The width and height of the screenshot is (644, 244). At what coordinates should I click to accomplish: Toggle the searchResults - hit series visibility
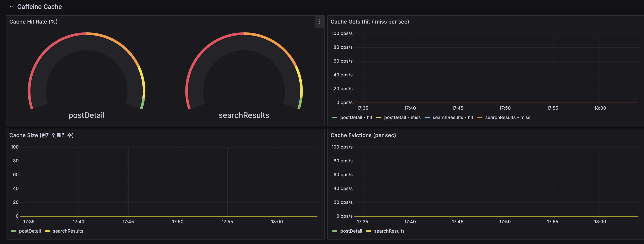pyautogui.click(x=453, y=117)
